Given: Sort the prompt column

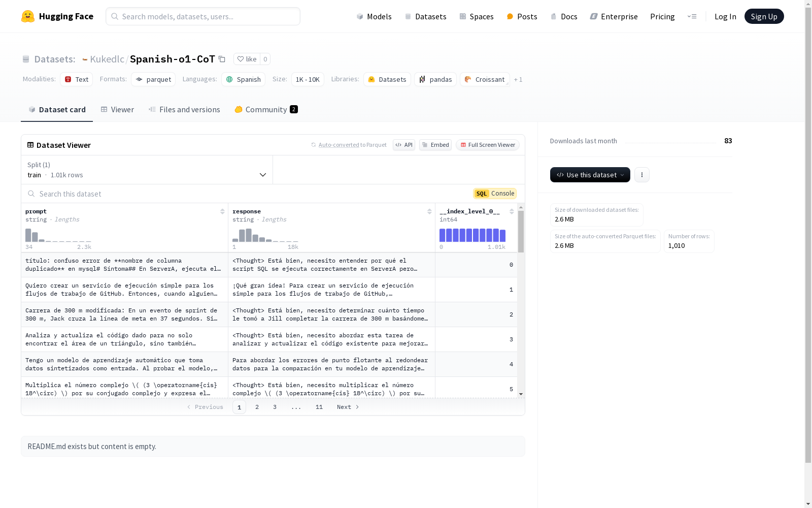Looking at the screenshot, I should point(222,211).
